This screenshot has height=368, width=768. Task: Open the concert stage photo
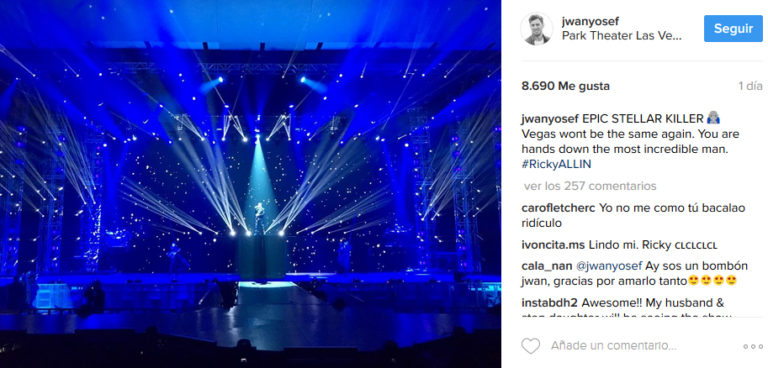tap(250, 184)
